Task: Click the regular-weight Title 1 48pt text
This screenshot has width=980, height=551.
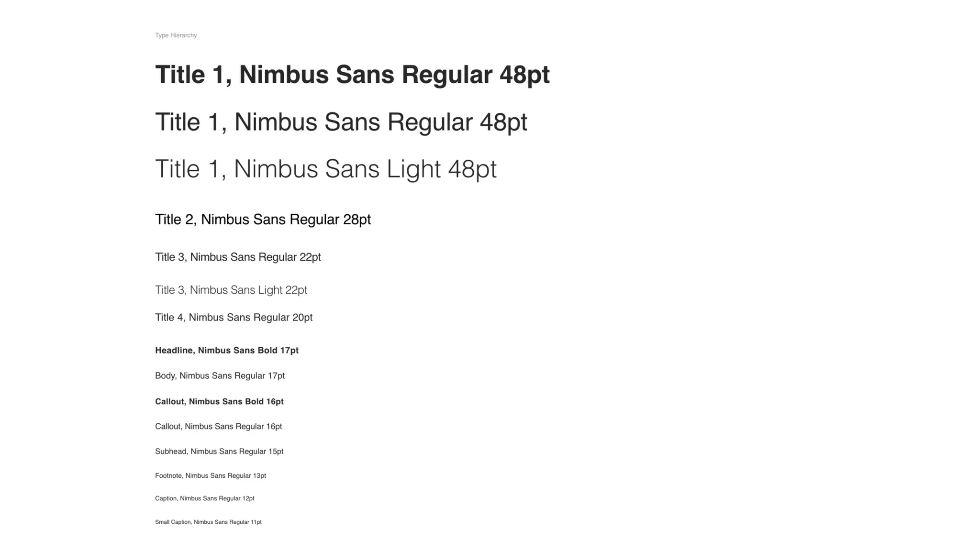Action: [x=341, y=122]
